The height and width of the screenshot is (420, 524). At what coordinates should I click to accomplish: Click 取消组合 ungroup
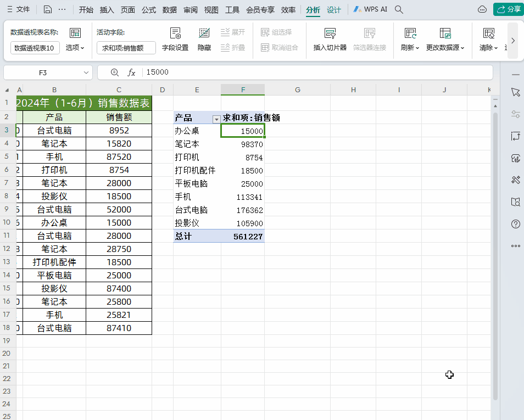[x=280, y=47]
